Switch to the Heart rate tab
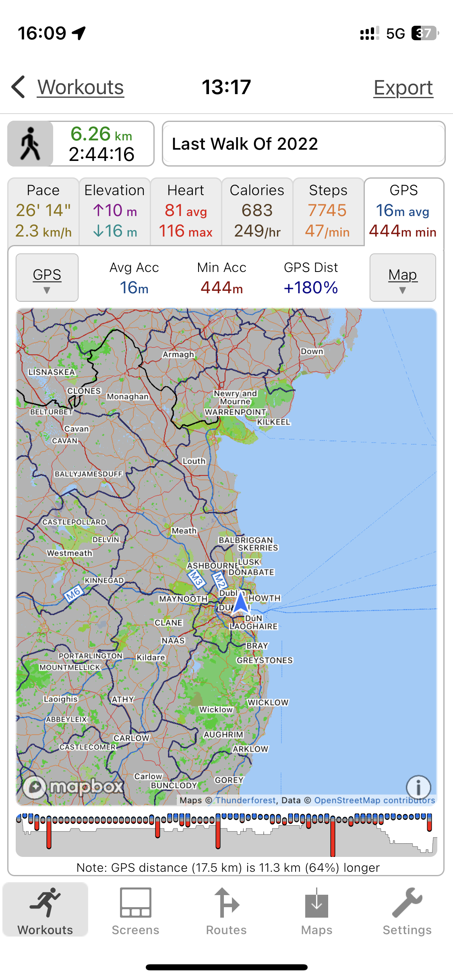 pyautogui.click(x=186, y=211)
